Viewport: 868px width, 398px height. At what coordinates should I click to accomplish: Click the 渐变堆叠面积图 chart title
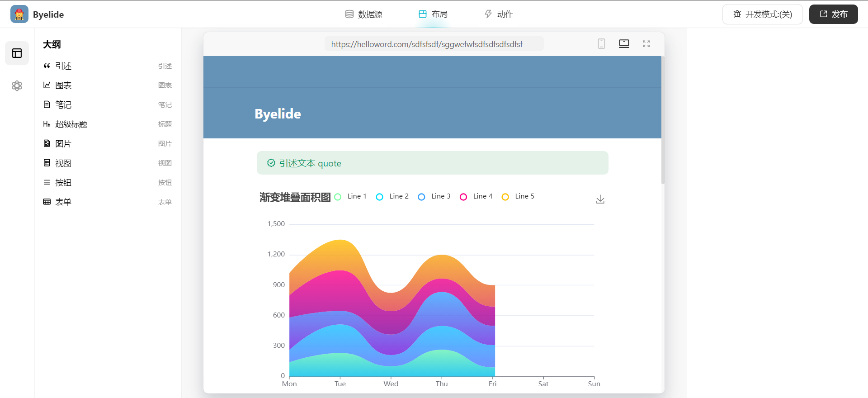(295, 197)
